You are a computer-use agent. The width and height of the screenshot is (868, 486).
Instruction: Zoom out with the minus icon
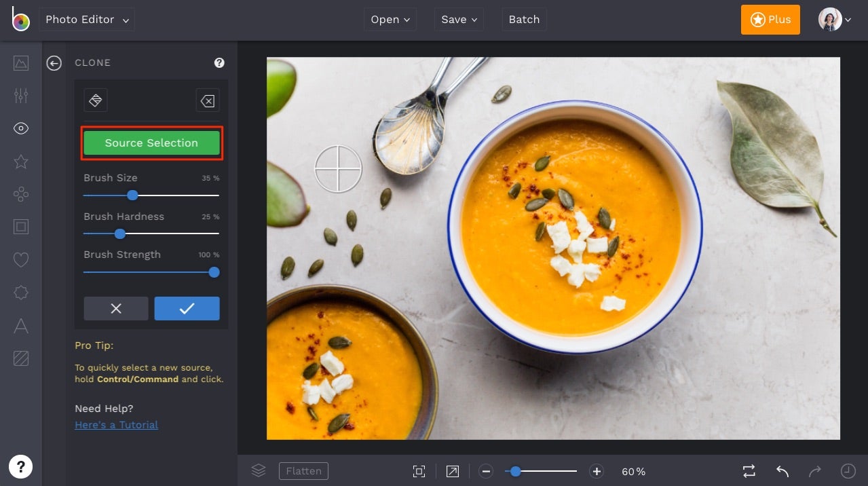pos(485,471)
